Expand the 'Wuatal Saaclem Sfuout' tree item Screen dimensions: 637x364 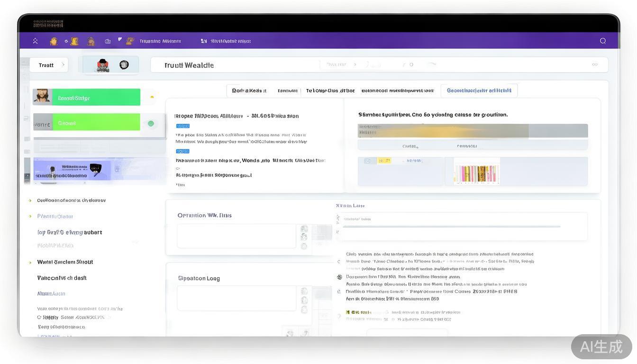pyautogui.click(x=31, y=262)
